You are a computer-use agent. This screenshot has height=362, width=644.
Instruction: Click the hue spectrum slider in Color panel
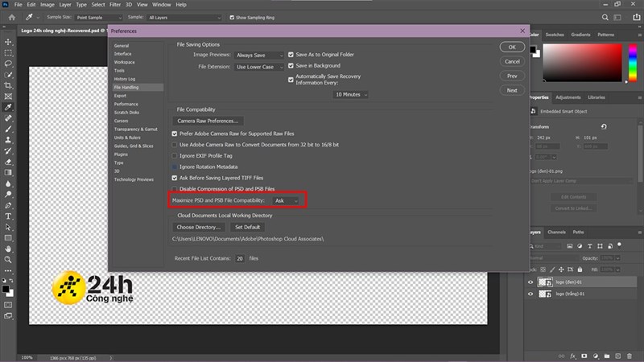[633, 63]
